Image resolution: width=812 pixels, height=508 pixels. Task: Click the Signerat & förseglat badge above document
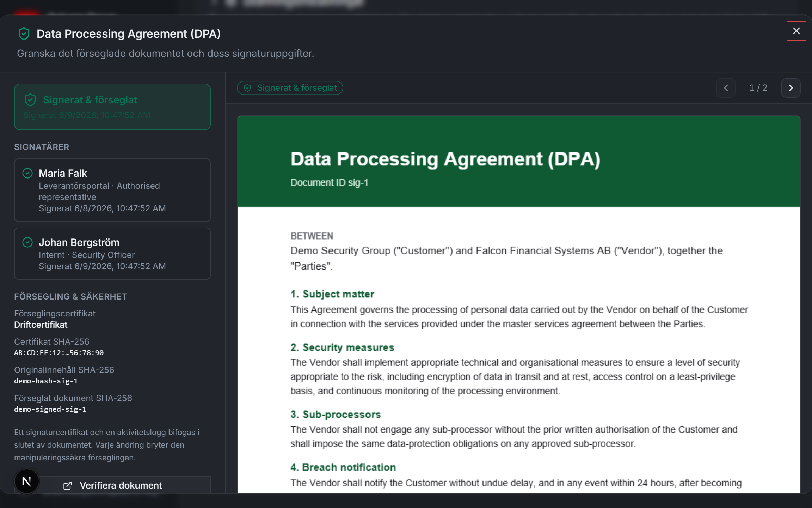pyautogui.click(x=290, y=88)
